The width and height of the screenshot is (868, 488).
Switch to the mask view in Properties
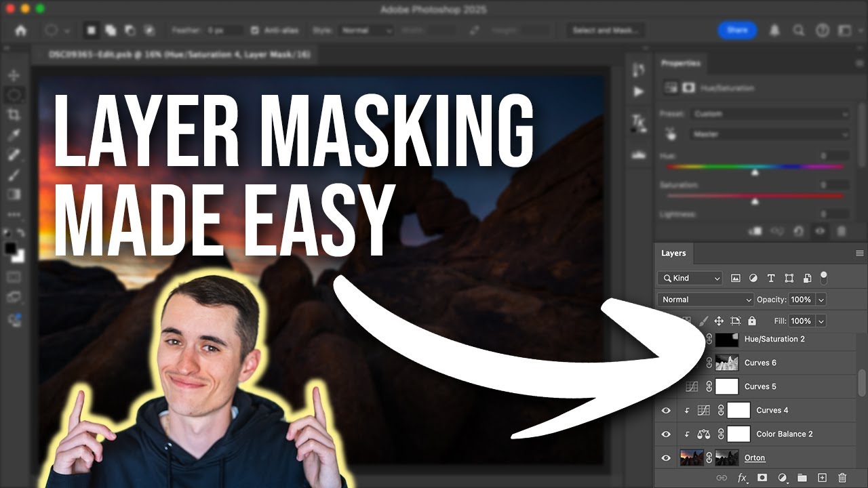tap(688, 88)
